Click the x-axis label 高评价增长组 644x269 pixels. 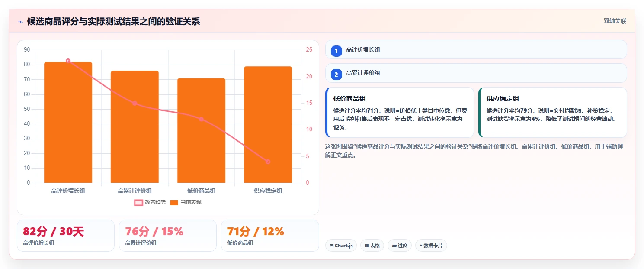coord(68,191)
